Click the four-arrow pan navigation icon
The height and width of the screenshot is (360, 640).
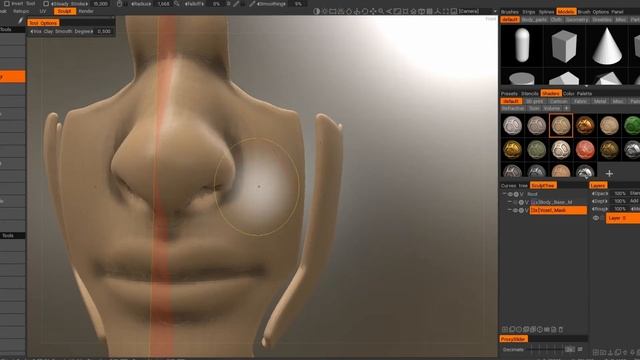373,11
